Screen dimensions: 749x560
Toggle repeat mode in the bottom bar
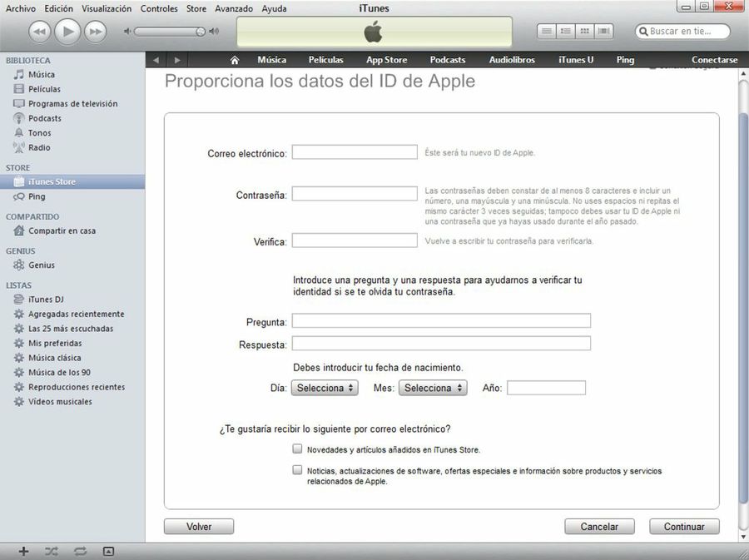click(79, 551)
